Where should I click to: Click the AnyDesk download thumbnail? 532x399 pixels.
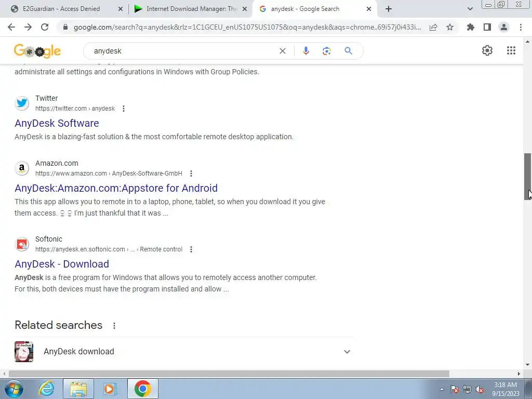(x=24, y=352)
